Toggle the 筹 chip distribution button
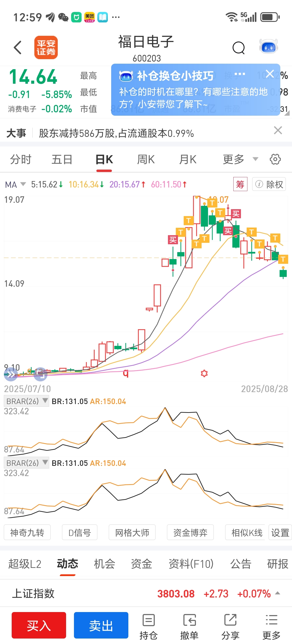Image resolution: width=292 pixels, height=644 pixels. [240, 184]
